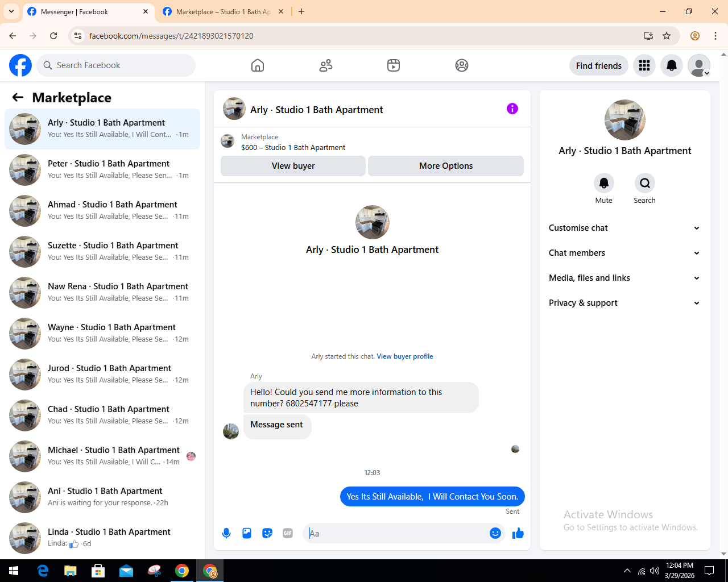The image size is (728, 582).
Task: Open Windows notification center icon
Action: coord(709,571)
